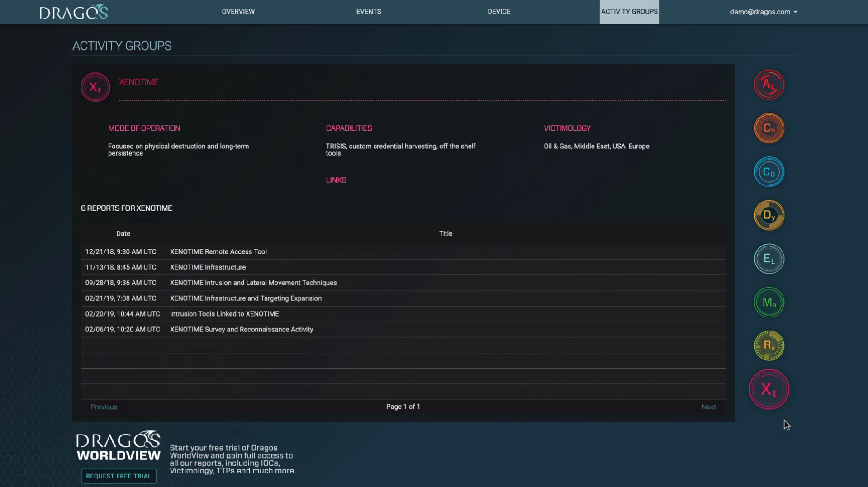868x487 pixels.
Task: Select the Co activity group icon
Action: [769, 172]
